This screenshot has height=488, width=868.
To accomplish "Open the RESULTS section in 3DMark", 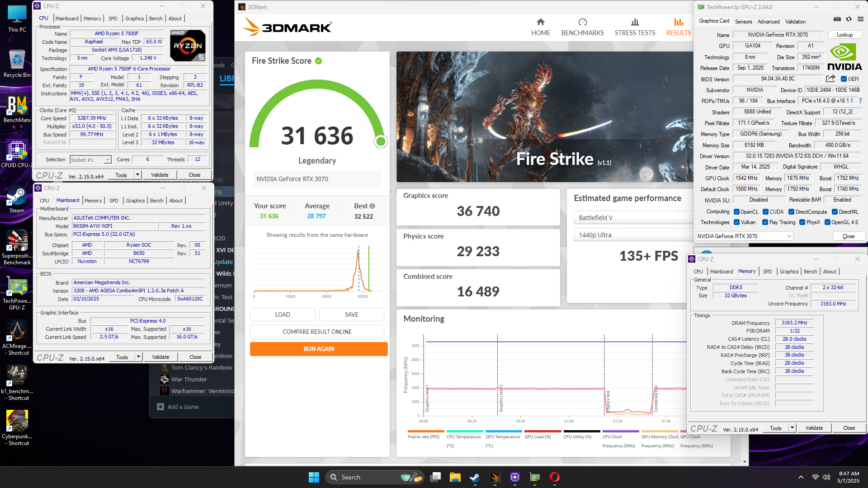I will (678, 27).
